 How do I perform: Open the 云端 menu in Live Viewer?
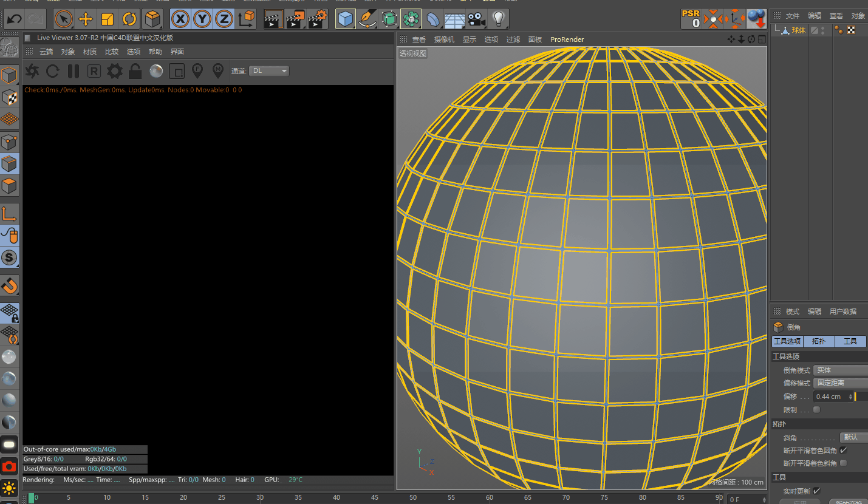pos(46,52)
